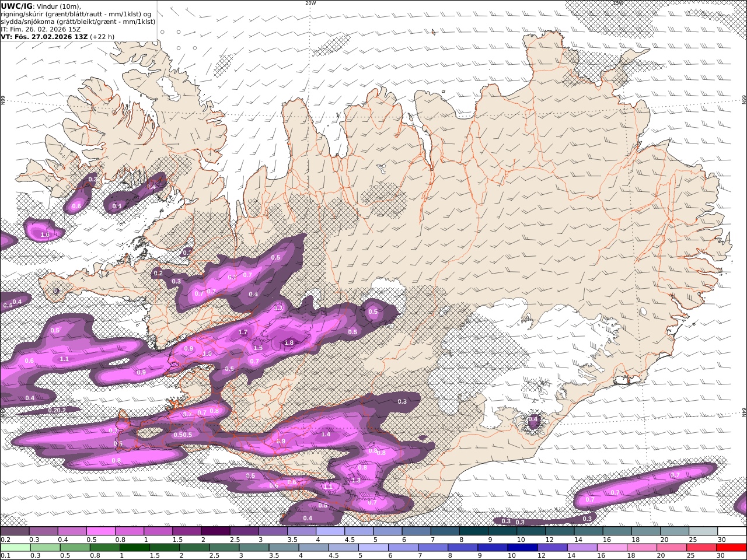Click the light pink 16–18 swatch on the lower scale
Screen dimensions: 747x560
pos(612,548)
